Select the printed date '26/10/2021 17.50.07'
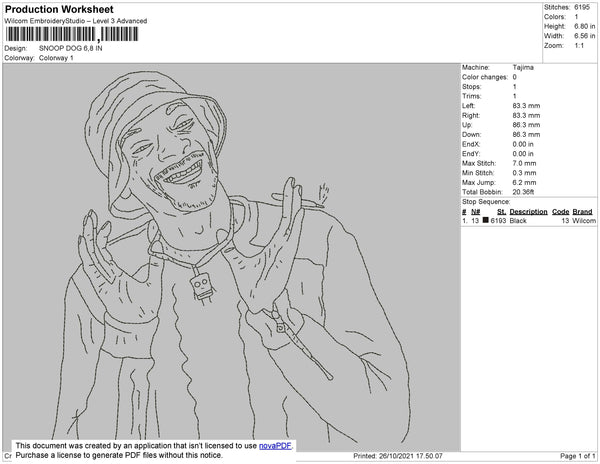600x464 pixels. pyautogui.click(x=410, y=456)
